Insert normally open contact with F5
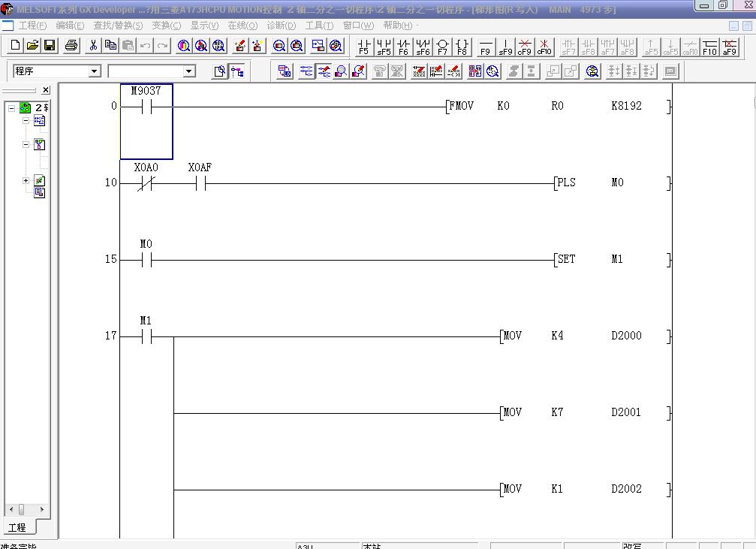The width and height of the screenshot is (756, 549). click(363, 47)
